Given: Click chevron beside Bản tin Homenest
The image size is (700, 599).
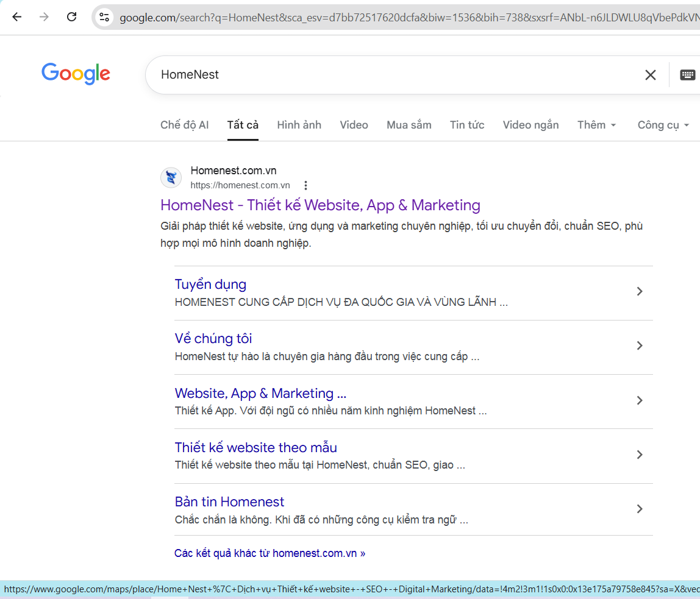Looking at the screenshot, I should click(640, 509).
